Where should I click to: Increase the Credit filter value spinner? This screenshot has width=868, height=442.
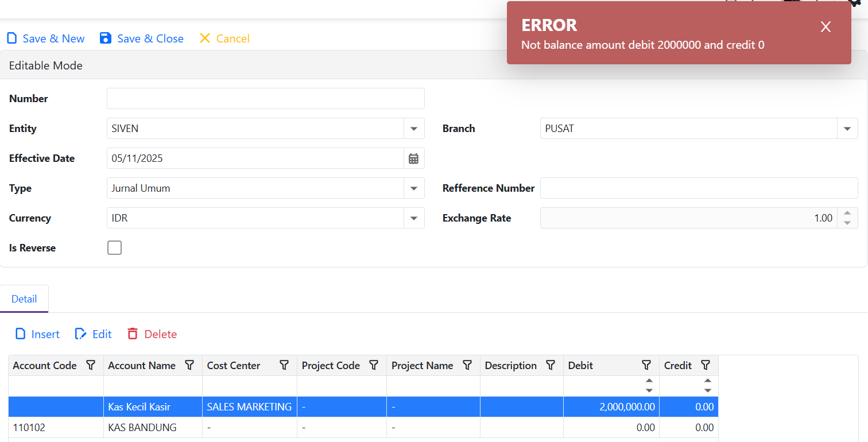tap(708, 381)
